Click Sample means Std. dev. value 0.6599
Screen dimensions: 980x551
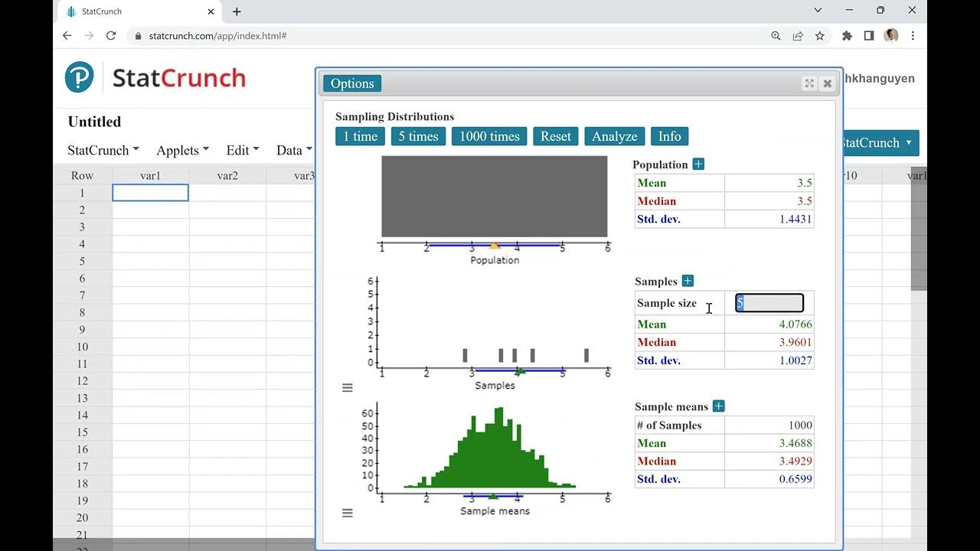coord(795,480)
